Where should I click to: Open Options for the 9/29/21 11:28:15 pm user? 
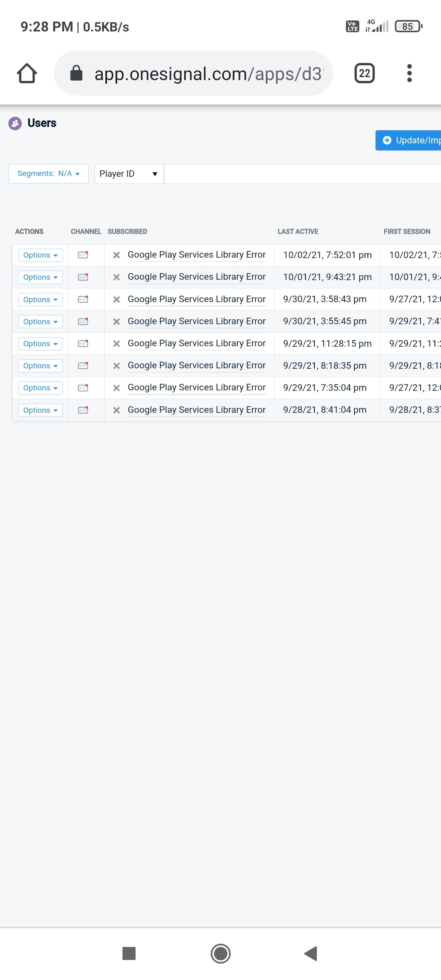pos(40,344)
